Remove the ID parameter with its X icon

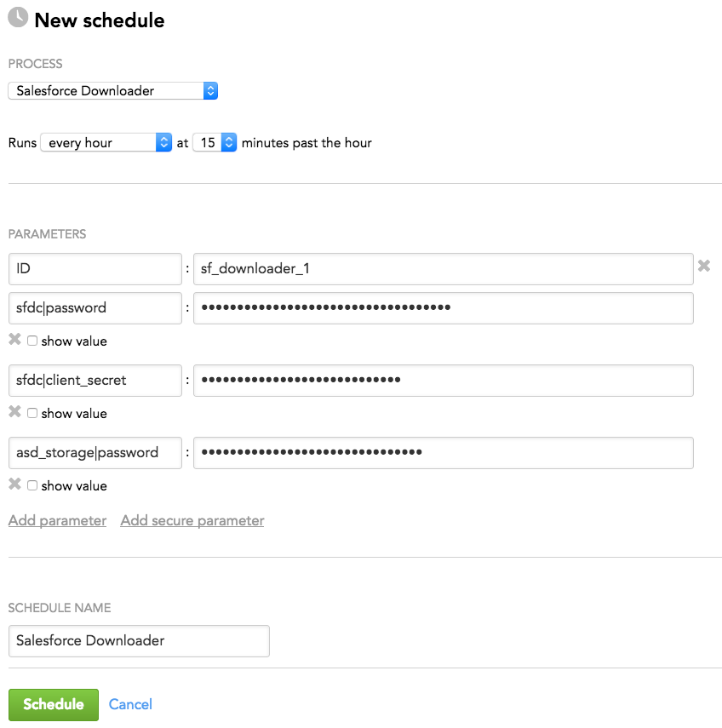704,266
